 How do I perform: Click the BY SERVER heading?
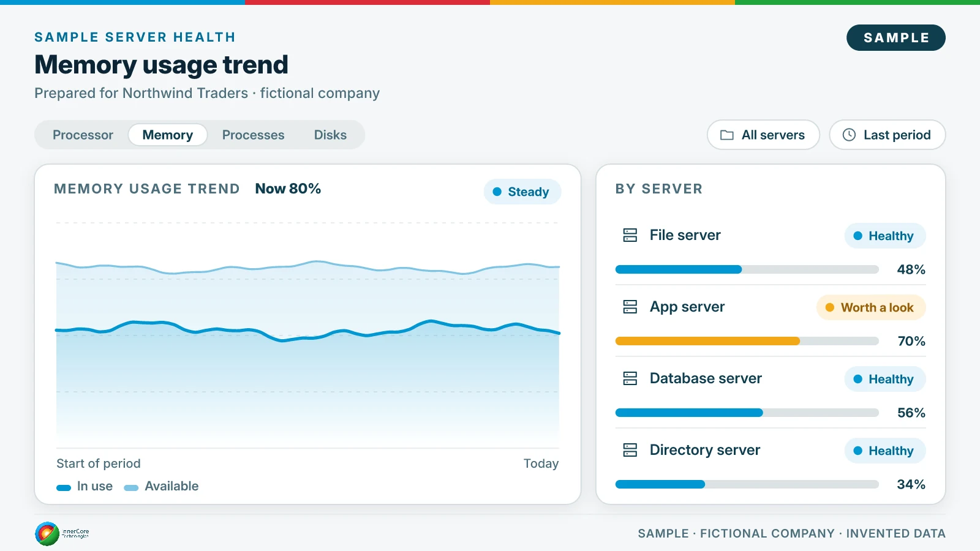click(659, 189)
